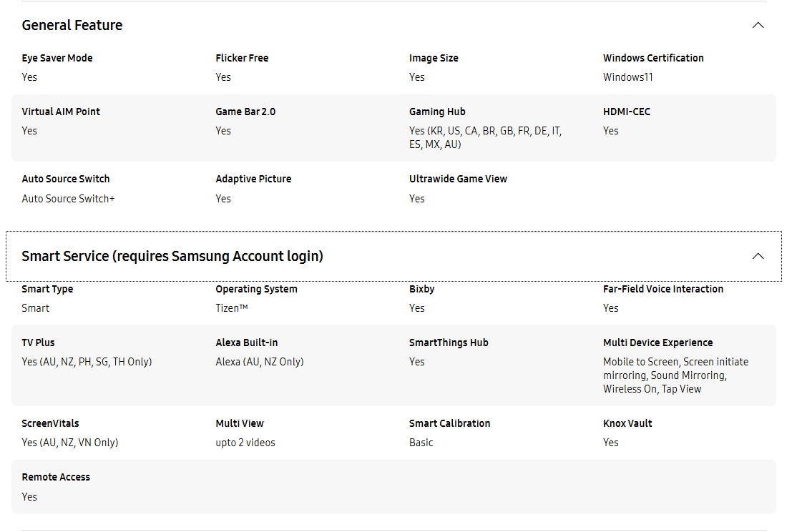The height and width of the screenshot is (532, 807).
Task: Select the Windows Certification label
Action: pyautogui.click(x=653, y=58)
